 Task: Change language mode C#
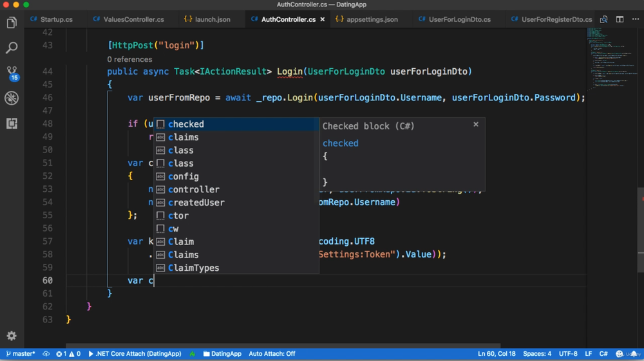(603, 354)
